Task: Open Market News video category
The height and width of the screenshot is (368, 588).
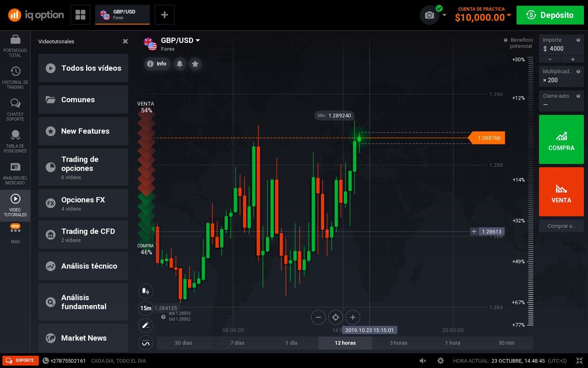Action: pyautogui.click(x=83, y=338)
